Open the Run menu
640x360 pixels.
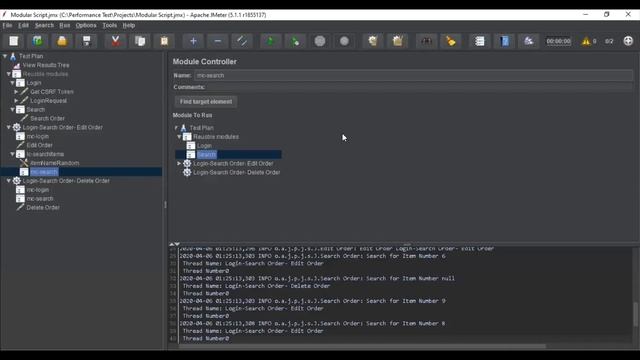click(64, 25)
